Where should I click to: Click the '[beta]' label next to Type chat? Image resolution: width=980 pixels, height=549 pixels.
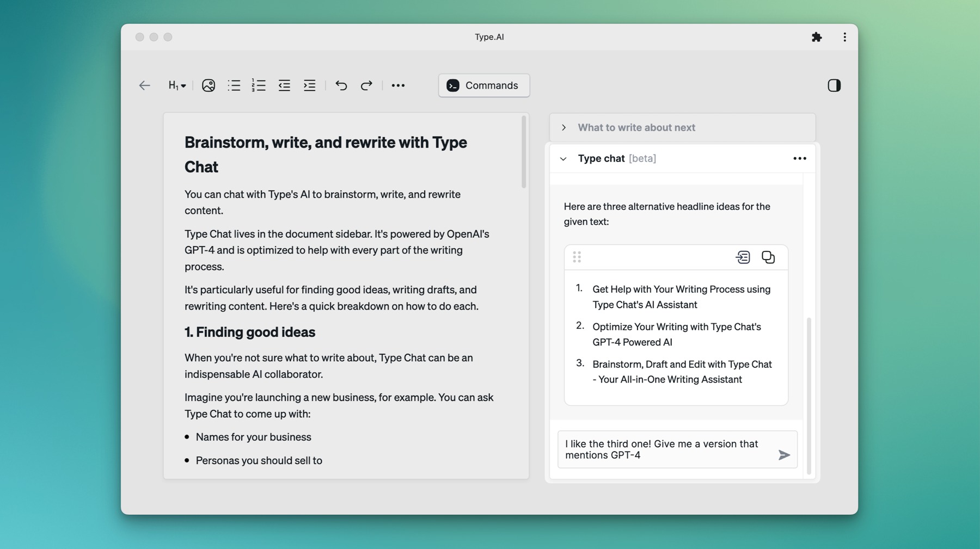(x=642, y=158)
